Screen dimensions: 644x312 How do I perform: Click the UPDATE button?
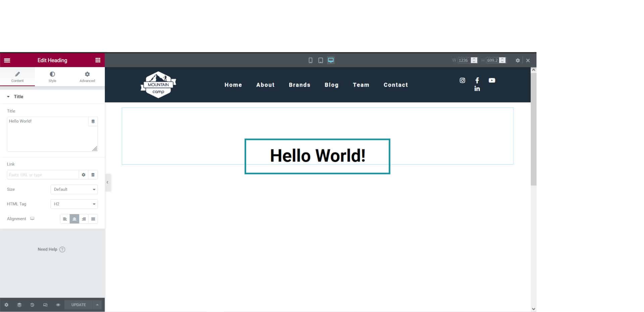[78, 305]
